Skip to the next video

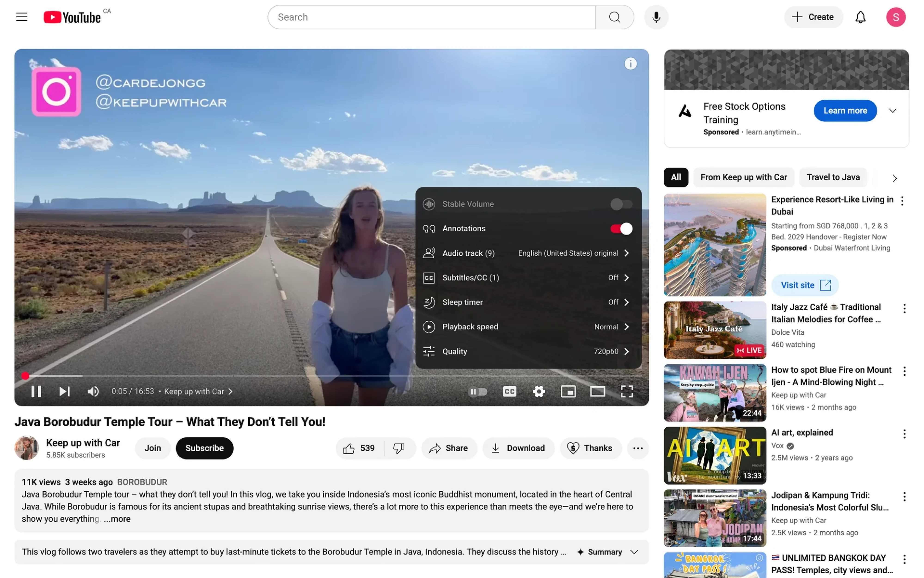pos(64,391)
